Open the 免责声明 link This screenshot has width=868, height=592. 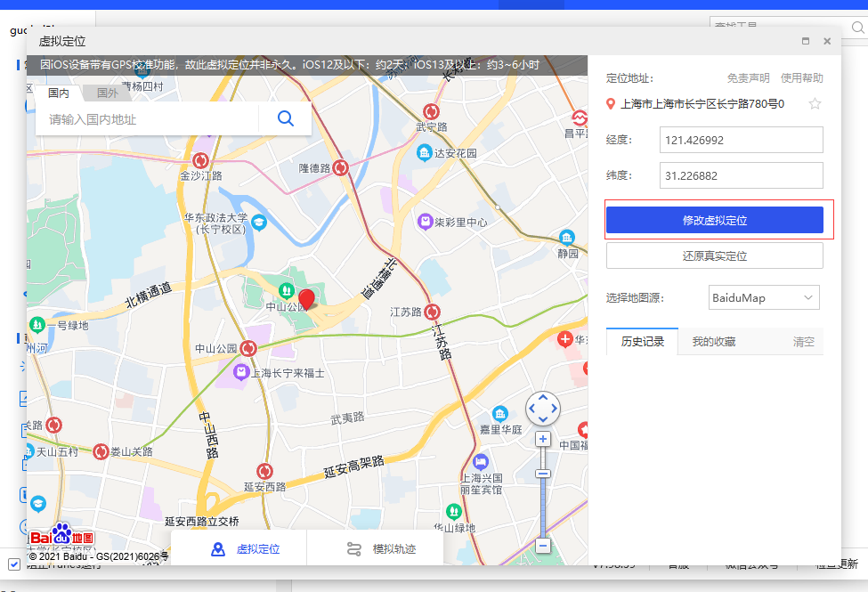point(748,78)
